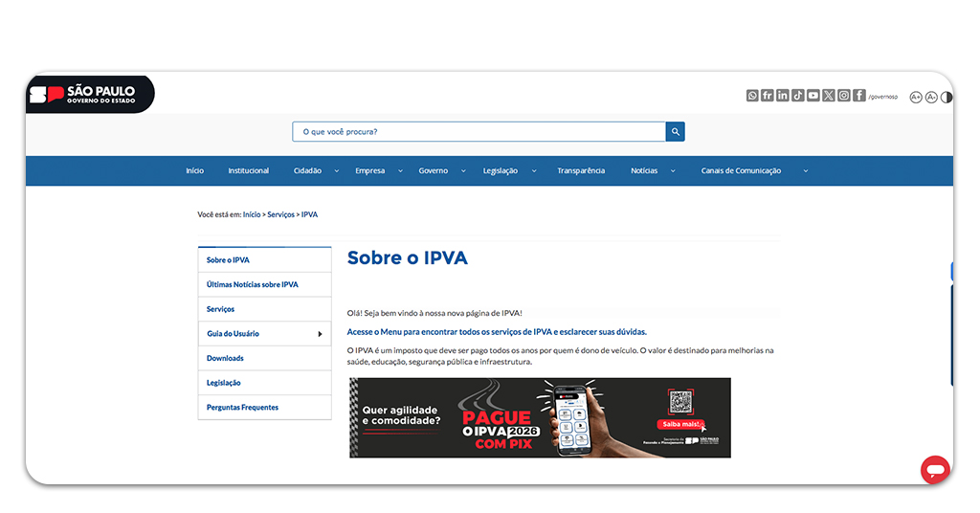Expand the Guia do Usuário submenu arrow
980x513 pixels.
pos(320,334)
